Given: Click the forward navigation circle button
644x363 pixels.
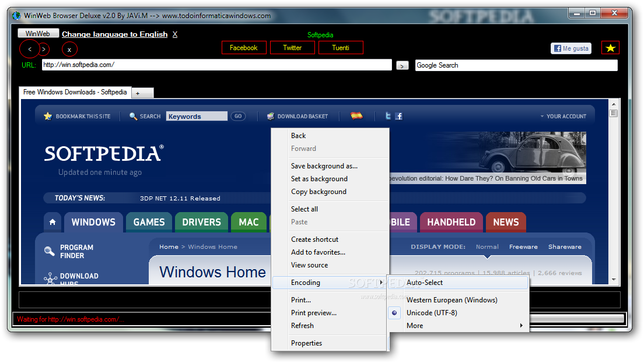Looking at the screenshot, I should (44, 49).
